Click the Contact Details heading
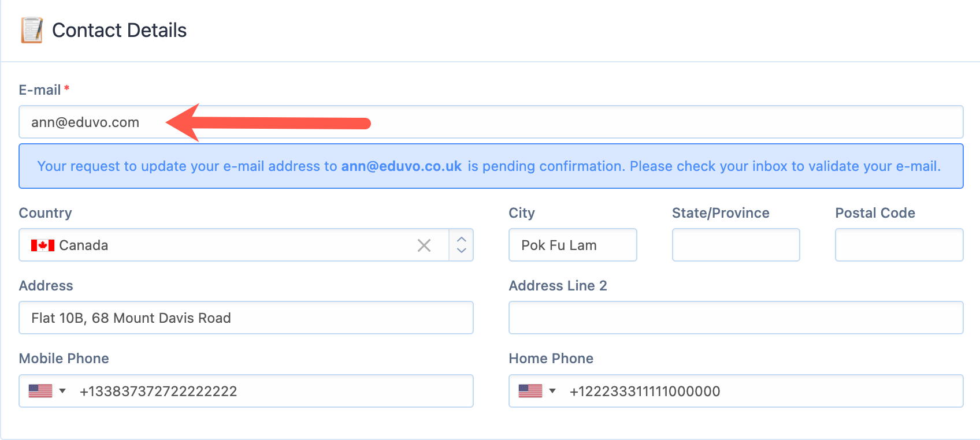Screen dimensions: 980x440 (120, 30)
